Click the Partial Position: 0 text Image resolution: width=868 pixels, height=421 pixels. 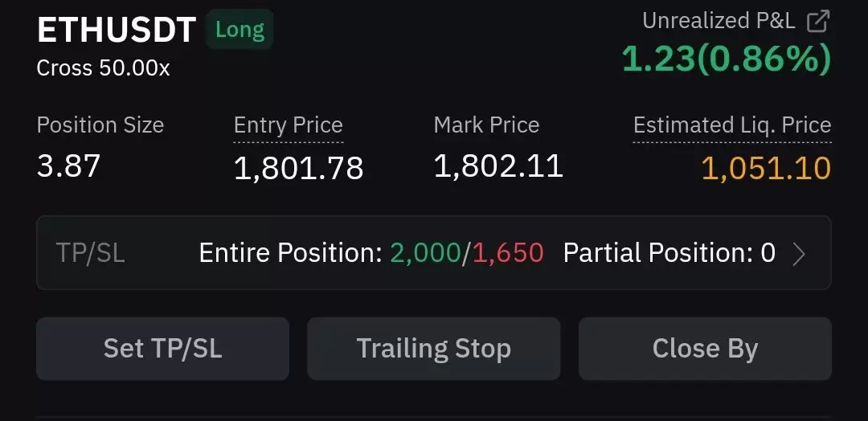[x=669, y=253]
